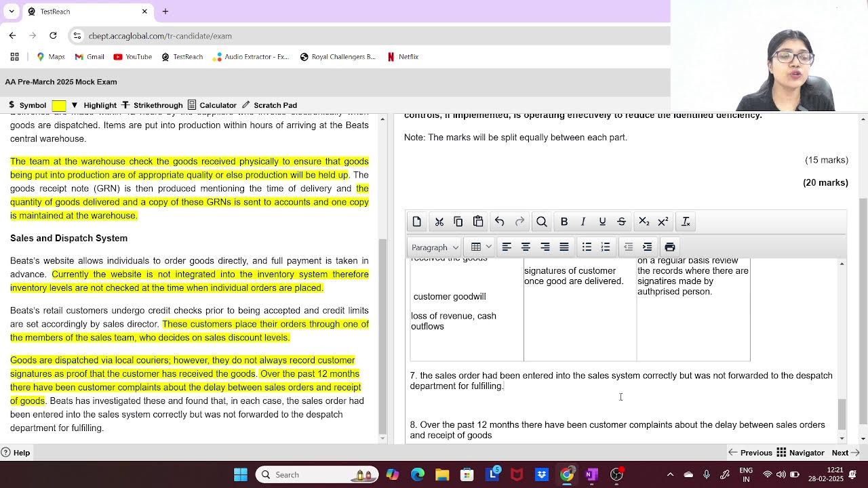Open the Netflix bookmark
Screen dimensions: 868x488
click(403, 57)
